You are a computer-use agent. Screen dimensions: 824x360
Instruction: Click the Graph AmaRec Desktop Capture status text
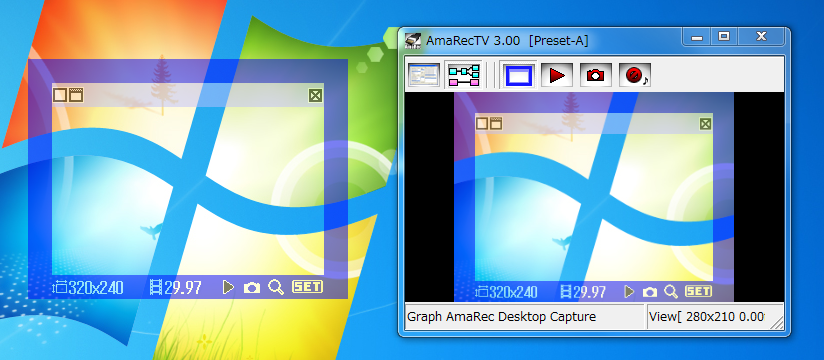click(x=502, y=317)
